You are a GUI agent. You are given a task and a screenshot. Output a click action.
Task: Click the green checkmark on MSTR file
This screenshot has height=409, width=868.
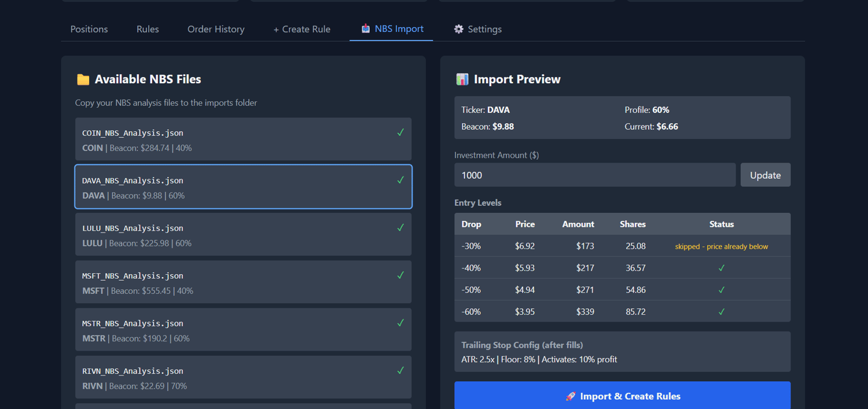click(x=400, y=323)
